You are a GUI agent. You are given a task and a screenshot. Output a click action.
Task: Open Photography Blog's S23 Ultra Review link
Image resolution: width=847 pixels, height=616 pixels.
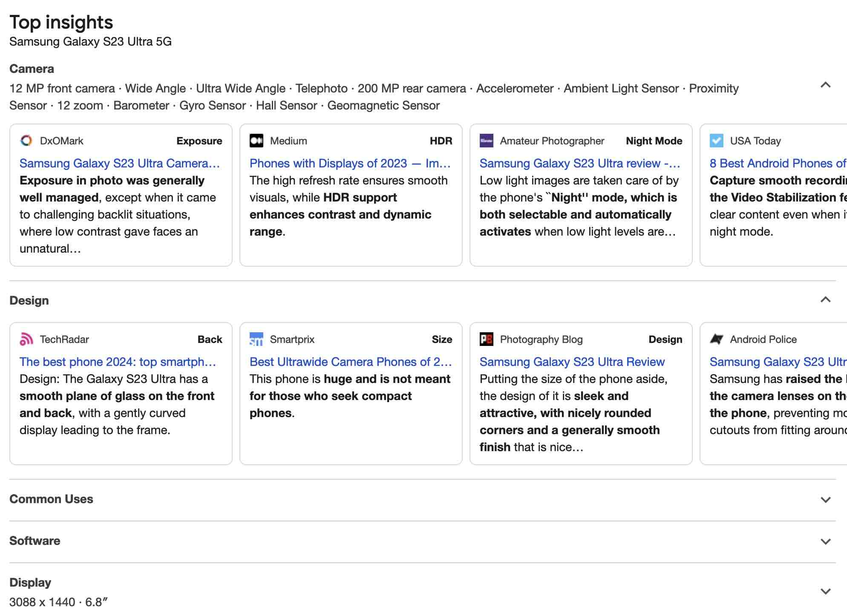[x=572, y=362]
